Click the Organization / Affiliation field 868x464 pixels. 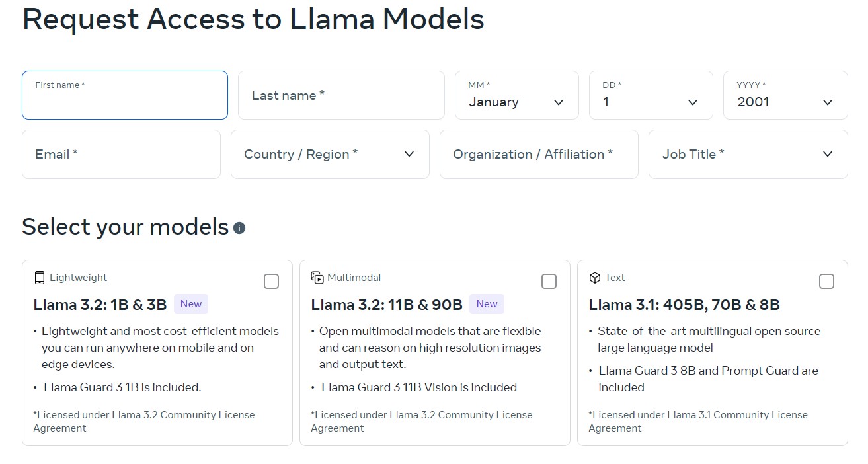pyautogui.click(x=539, y=154)
